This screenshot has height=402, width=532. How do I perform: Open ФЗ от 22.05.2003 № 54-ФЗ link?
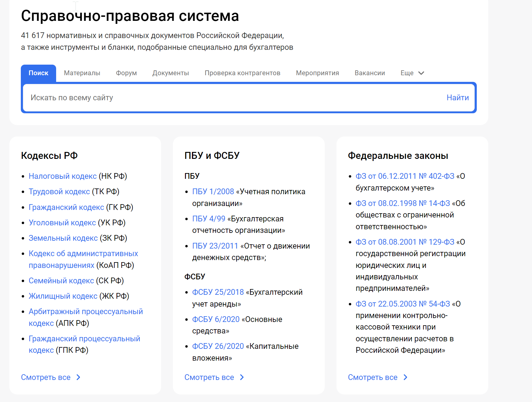click(x=403, y=304)
